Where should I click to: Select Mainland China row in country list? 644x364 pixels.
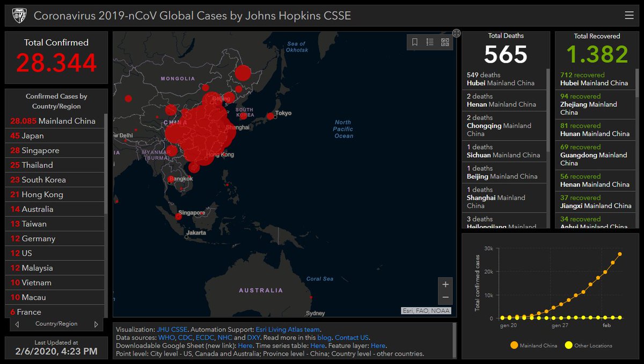click(55, 121)
